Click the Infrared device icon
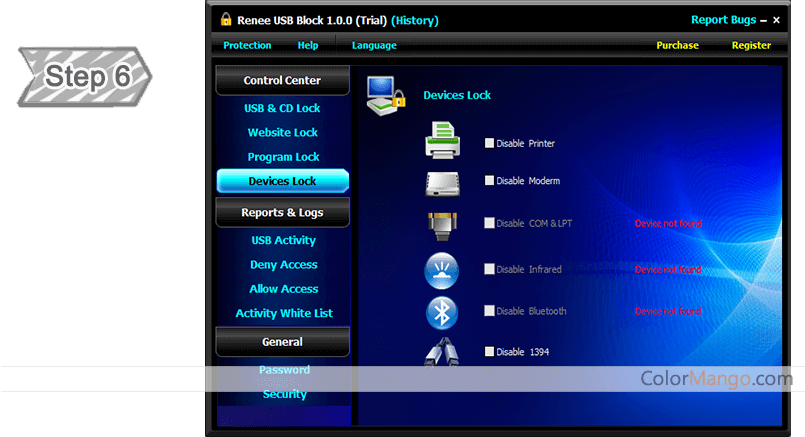The width and height of the screenshot is (805, 437). point(443,270)
